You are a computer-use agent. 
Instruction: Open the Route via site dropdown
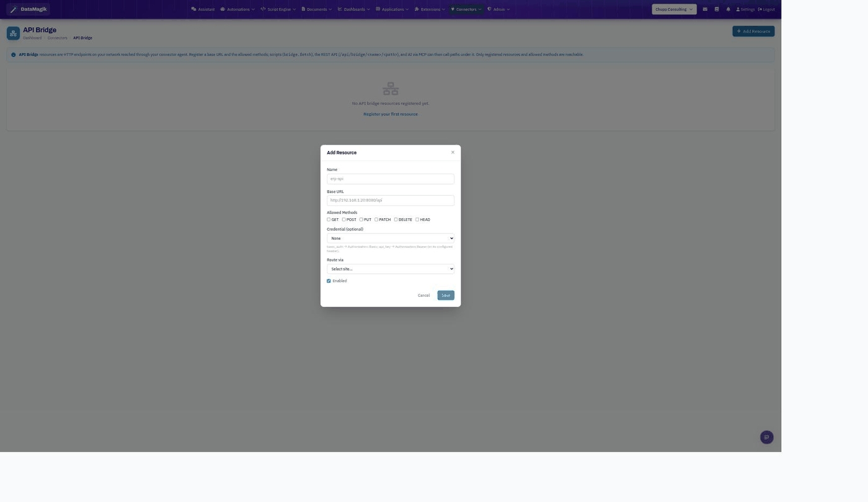(391, 269)
